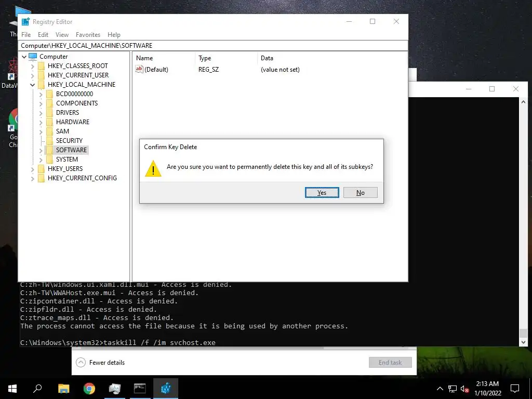Click the command prompt scrollbar down arrow
This screenshot has height=399, width=532.
524,342
